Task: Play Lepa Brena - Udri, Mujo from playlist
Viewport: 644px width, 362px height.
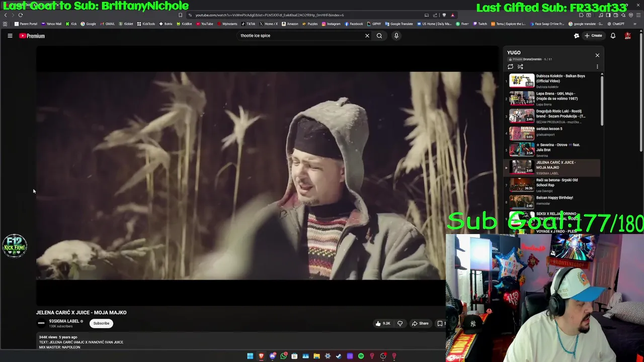Action: point(552,98)
